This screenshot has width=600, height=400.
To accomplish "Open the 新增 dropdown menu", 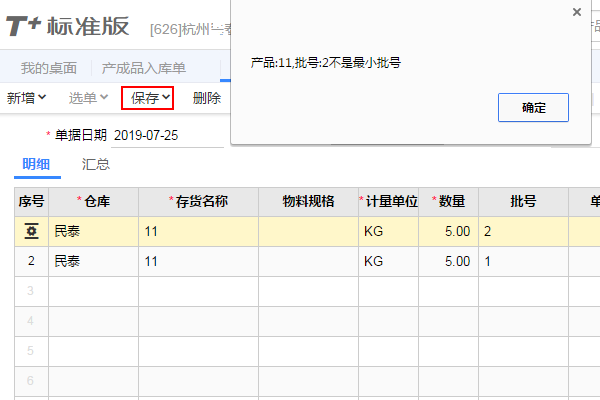I will pyautogui.click(x=27, y=98).
